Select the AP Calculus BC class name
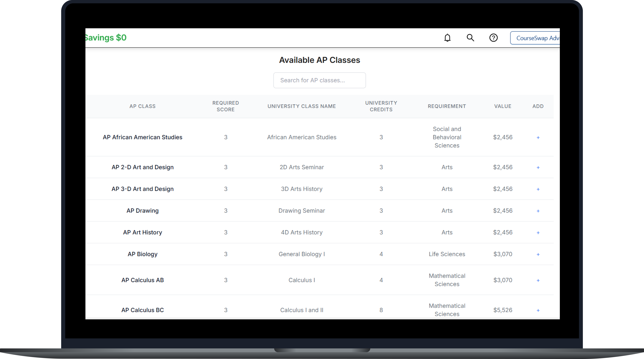This screenshot has height=359, width=644. (142, 310)
